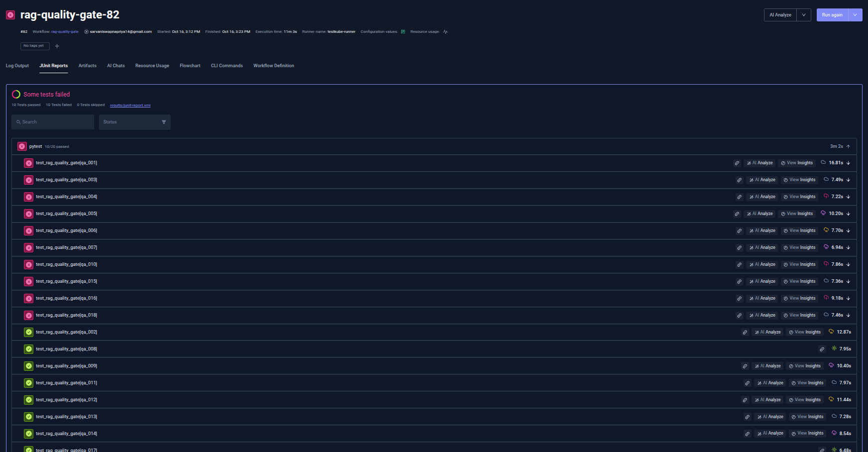
Task: Expand test qa_001 details arrow
Action: pyautogui.click(x=848, y=163)
